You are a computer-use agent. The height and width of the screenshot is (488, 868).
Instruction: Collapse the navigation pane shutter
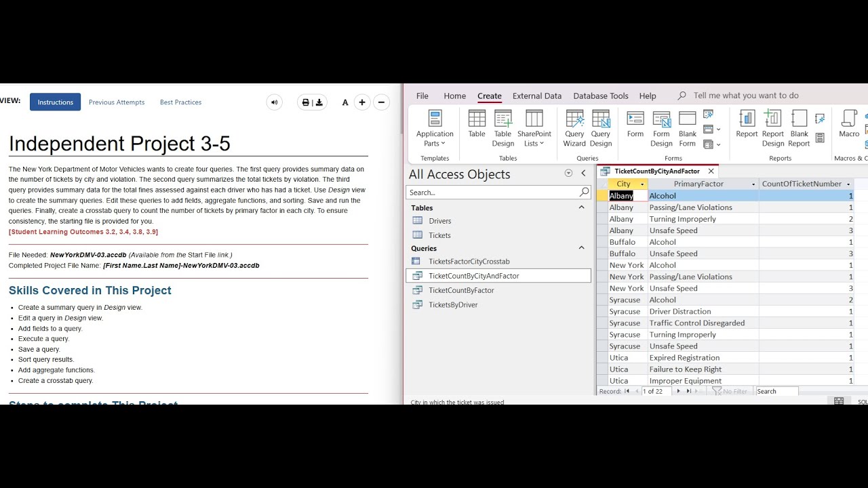(x=583, y=174)
